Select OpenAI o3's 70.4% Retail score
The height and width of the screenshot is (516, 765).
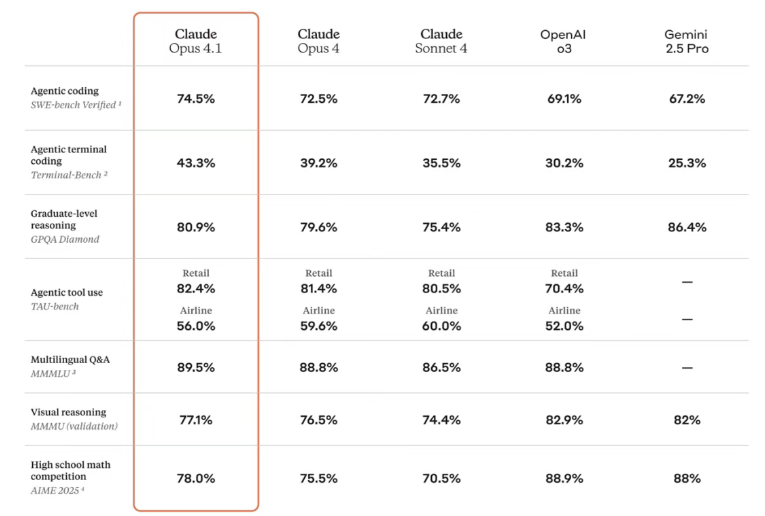point(563,289)
